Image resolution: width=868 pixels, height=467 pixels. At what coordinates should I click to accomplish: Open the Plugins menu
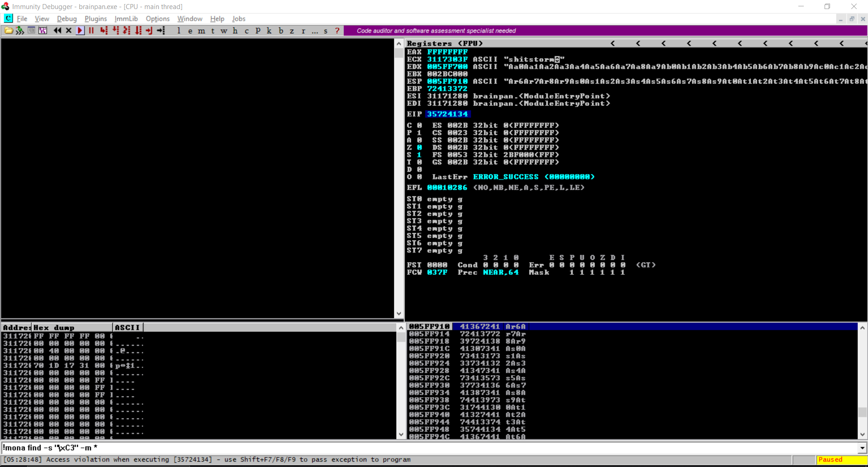[95, 19]
